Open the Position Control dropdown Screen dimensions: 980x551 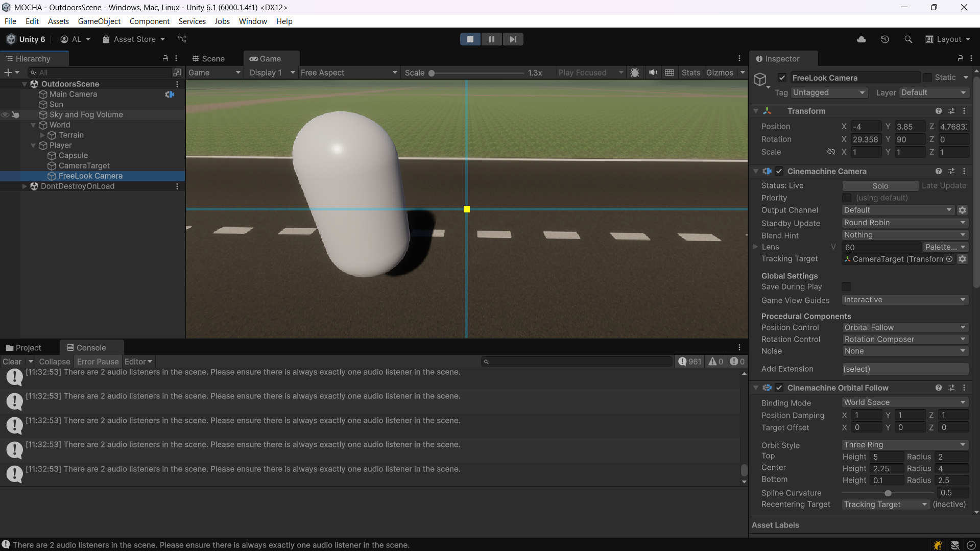(904, 327)
